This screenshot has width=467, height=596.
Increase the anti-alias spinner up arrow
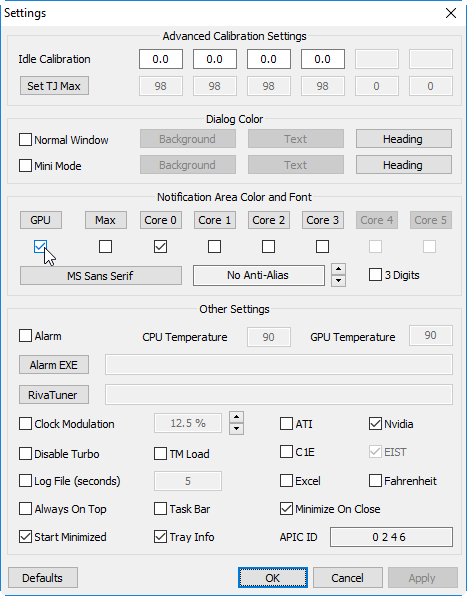(x=338, y=269)
